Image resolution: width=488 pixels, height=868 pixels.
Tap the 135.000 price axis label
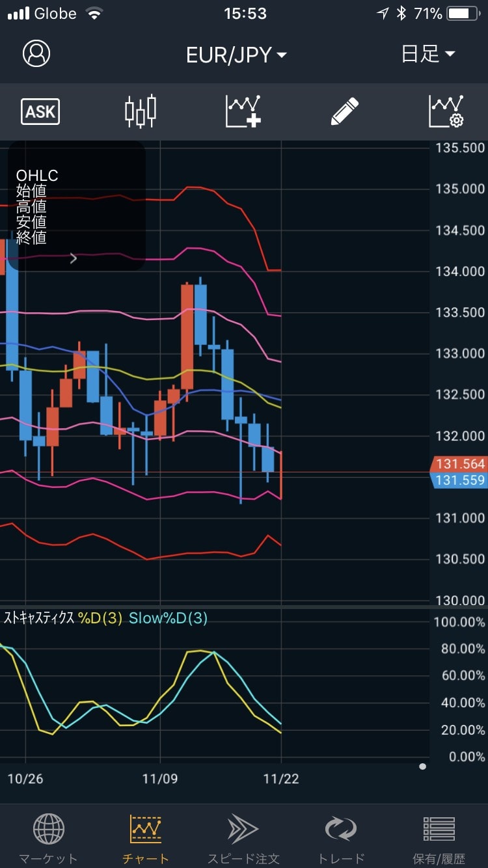coord(460,189)
